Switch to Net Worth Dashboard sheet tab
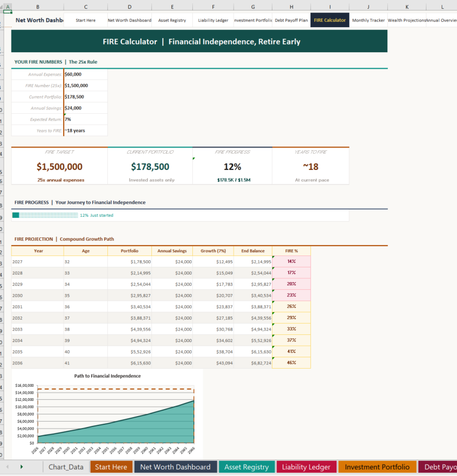This screenshot has width=457, height=476. coord(175,467)
